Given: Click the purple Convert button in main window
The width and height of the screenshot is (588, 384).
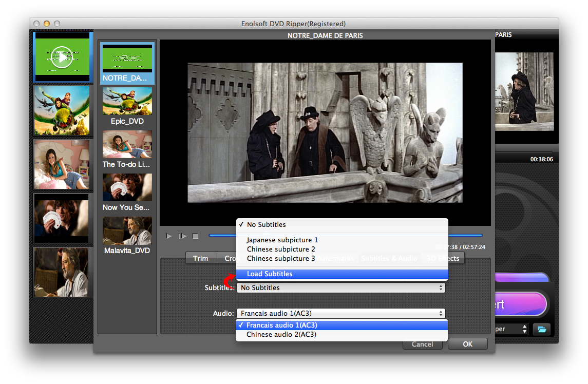Looking at the screenshot, I should pyautogui.click(x=521, y=304).
